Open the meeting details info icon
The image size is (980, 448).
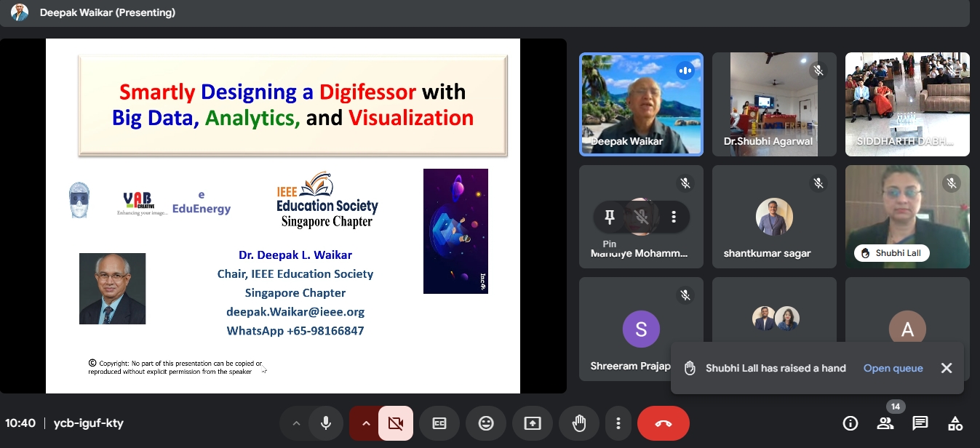[x=850, y=423]
